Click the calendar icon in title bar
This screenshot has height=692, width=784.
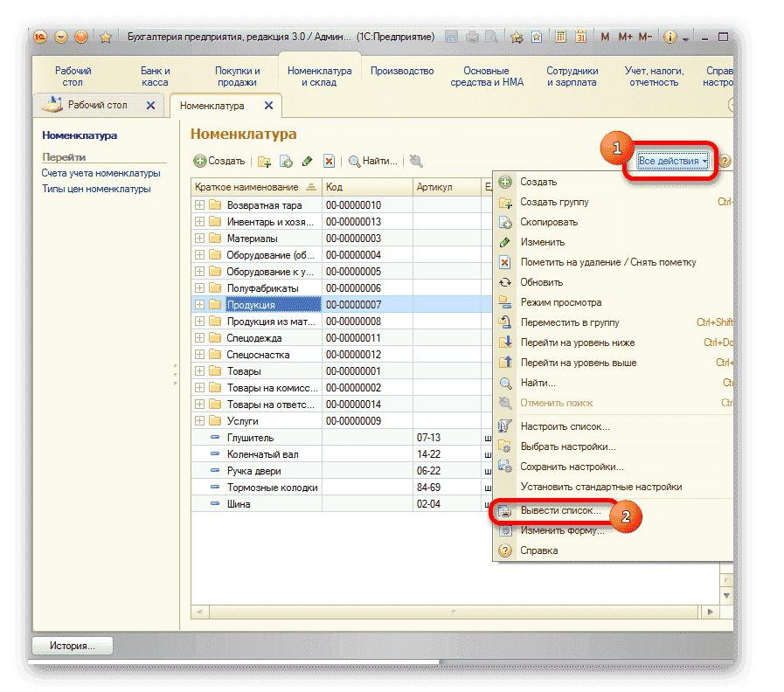click(x=581, y=38)
